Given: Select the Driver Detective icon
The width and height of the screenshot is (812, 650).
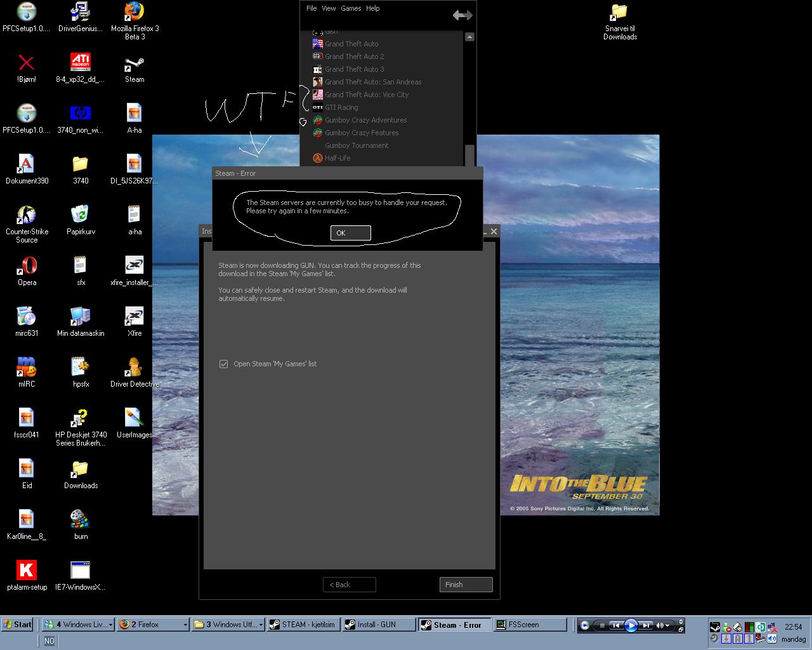Looking at the screenshot, I should click(134, 373).
